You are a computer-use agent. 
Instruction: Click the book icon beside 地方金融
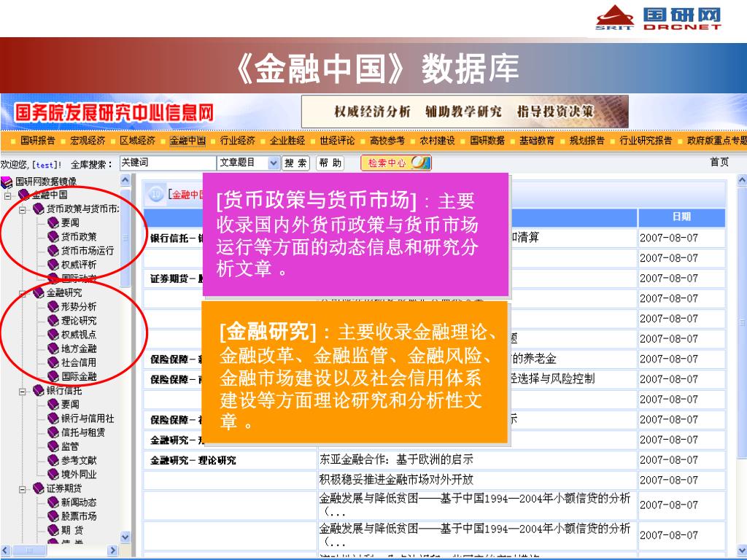53,349
